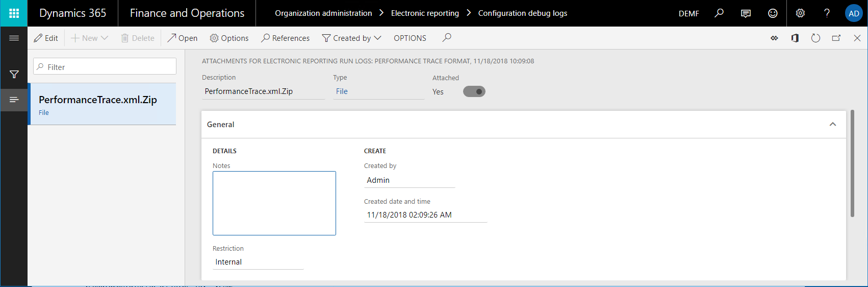The image size is (868, 287).
Task: Click the help question mark icon
Action: pos(827,13)
